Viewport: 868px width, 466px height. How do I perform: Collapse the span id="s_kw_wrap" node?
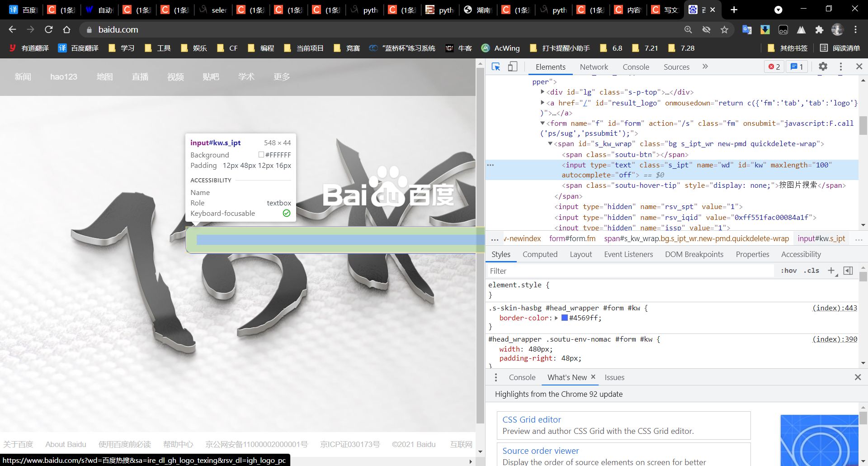[x=550, y=143]
